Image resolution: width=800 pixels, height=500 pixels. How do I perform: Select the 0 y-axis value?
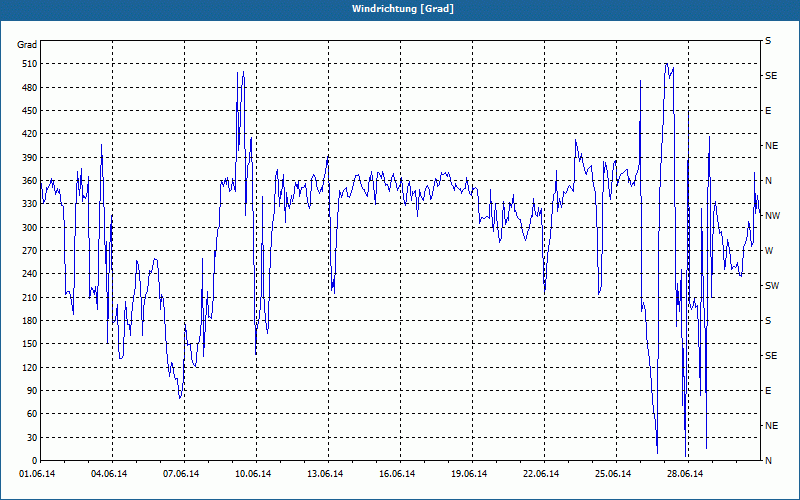point(34,461)
